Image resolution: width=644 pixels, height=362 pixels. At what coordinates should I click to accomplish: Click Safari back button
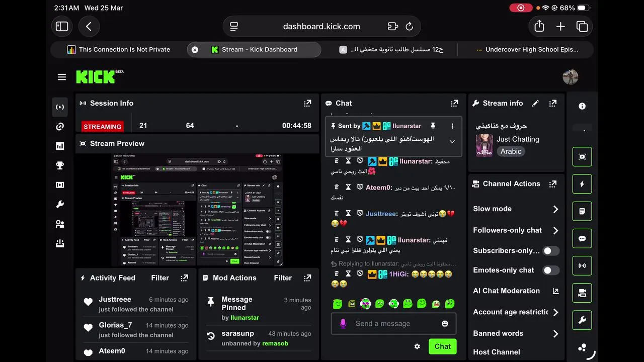click(x=89, y=27)
